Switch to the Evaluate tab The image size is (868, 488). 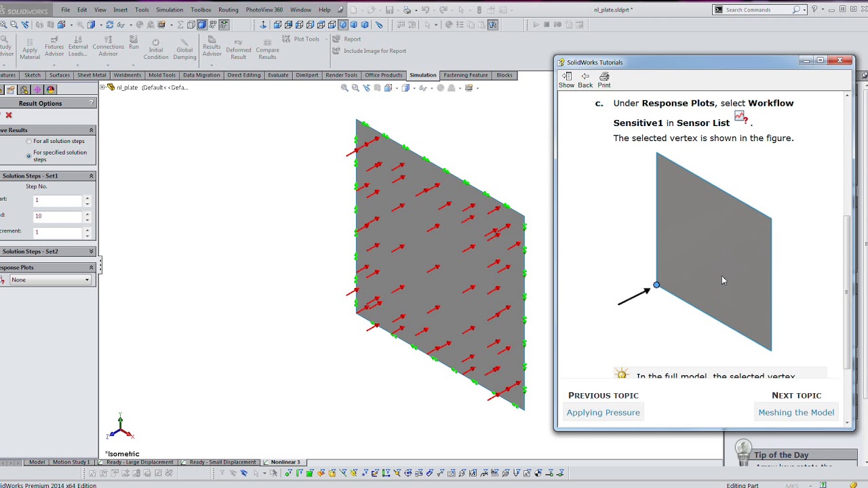pyautogui.click(x=278, y=75)
